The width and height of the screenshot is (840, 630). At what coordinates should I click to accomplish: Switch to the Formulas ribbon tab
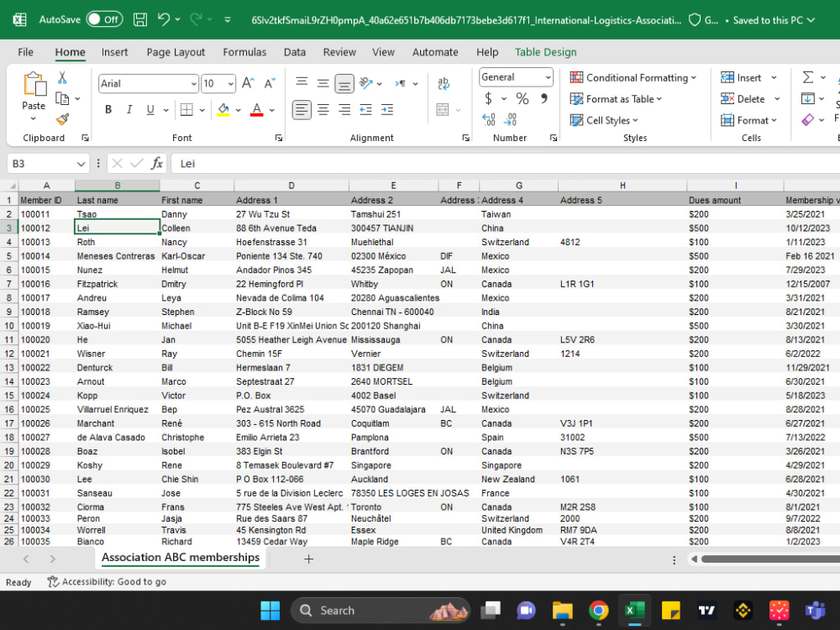(244, 52)
